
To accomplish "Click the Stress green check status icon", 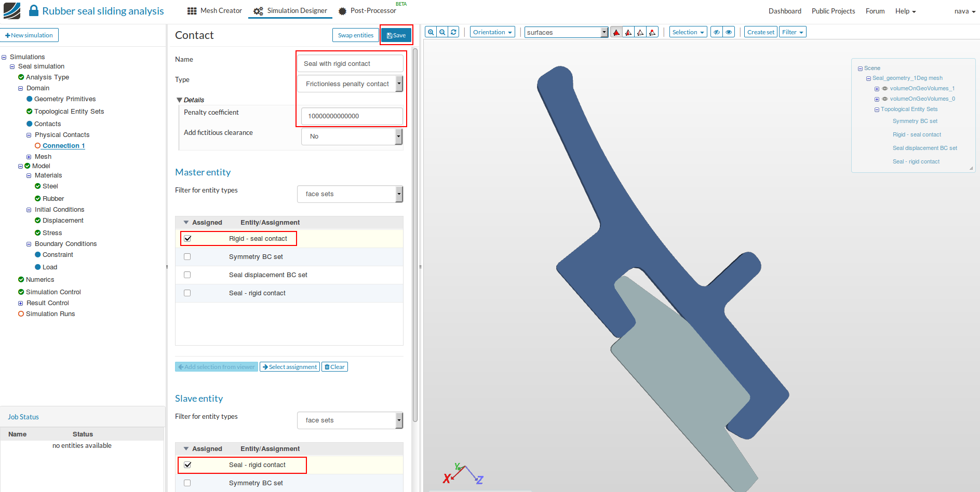I will pyautogui.click(x=38, y=233).
